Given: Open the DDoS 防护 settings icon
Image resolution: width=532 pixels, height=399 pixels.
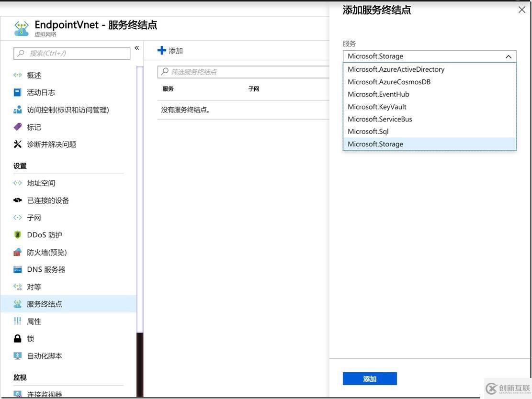Looking at the screenshot, I should (16, 234).
